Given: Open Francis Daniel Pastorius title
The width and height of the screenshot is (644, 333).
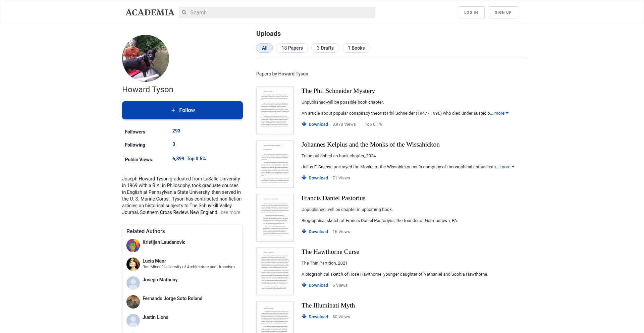Looking at the screenshot, I should coord(333,198).
